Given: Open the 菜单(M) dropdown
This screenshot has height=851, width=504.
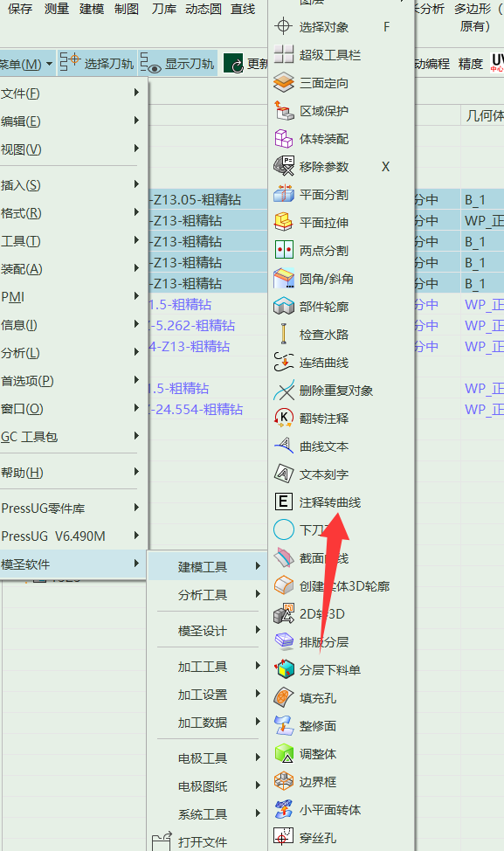Looking at the screenshot, I should tap(26, 64).
